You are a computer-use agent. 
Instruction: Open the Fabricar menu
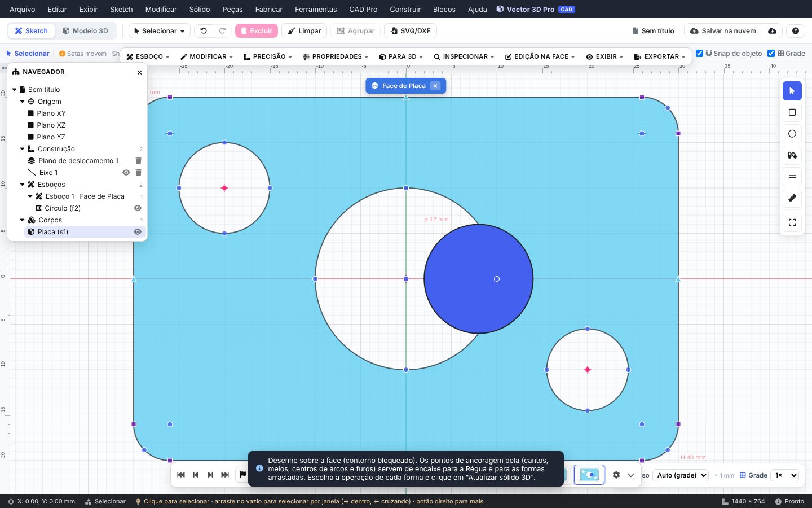pyautogui.click(x=269, y=9)
